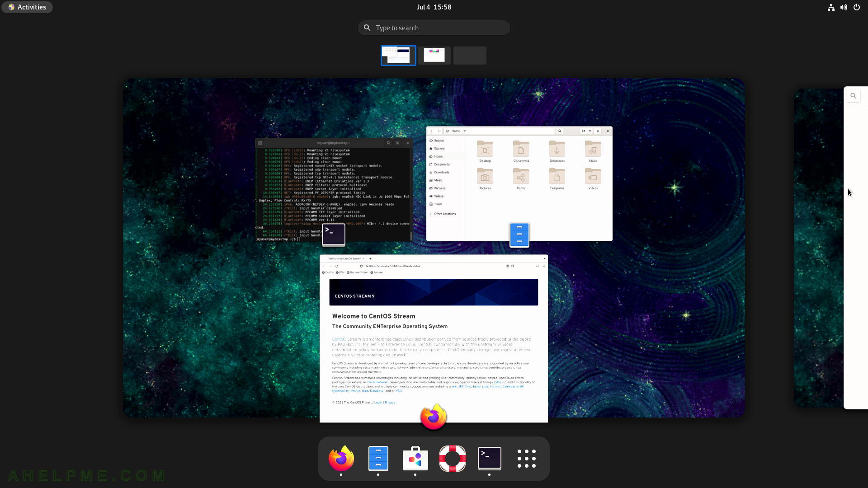
Task: Click Save to Pocket icon in Firefox
Action: click(x=537, y=266)
